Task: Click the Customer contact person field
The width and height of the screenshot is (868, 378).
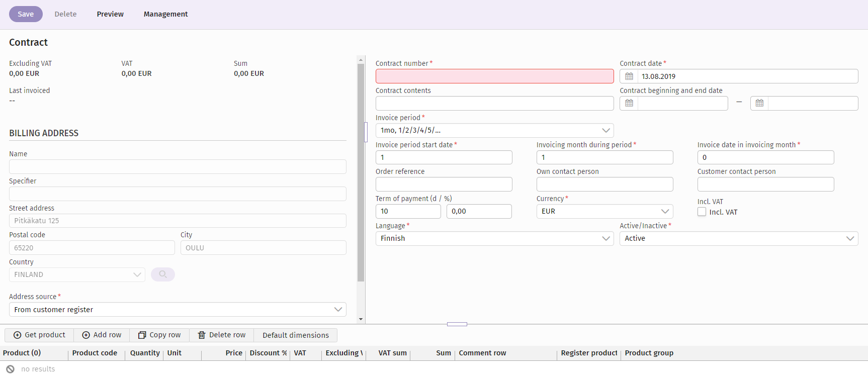Action: point(766,184)
